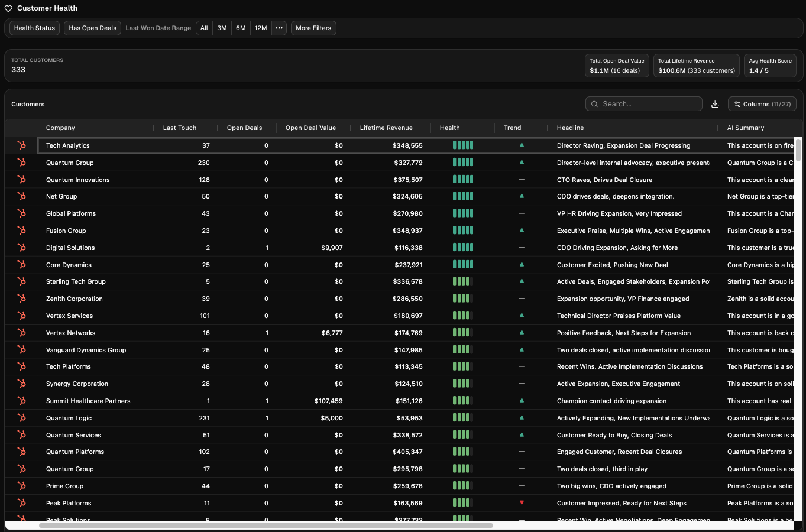Open the Columns (11/27) selector

(x=762, y=104)
